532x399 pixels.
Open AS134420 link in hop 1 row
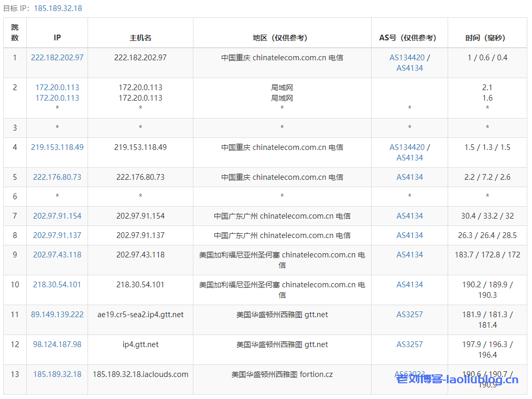[x=407, y=58]
